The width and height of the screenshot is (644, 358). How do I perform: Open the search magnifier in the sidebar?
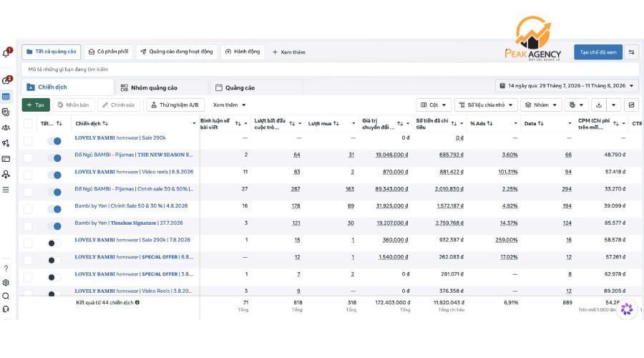click(x=6, y=296)
